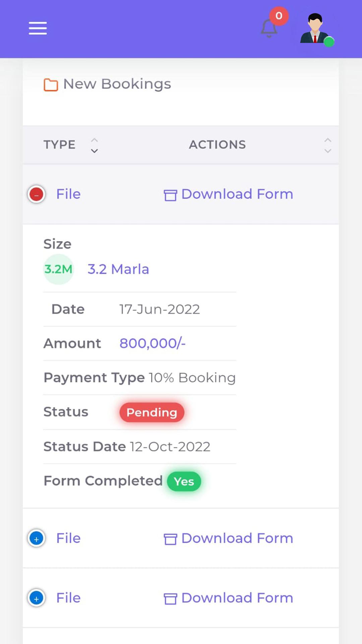Sort by the ACTIONS column arrows
The height and width of the screenshot is (644, 362).
328,145
